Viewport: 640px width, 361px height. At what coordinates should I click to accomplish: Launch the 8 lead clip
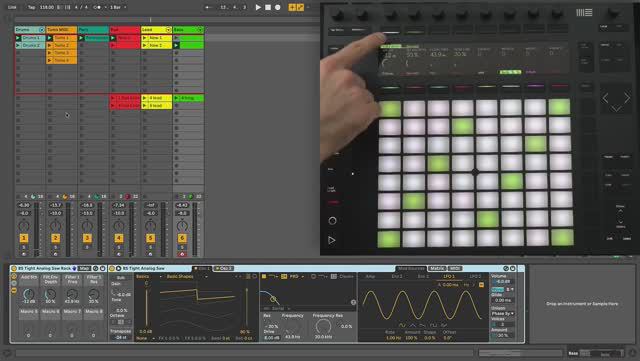point(144,105)
